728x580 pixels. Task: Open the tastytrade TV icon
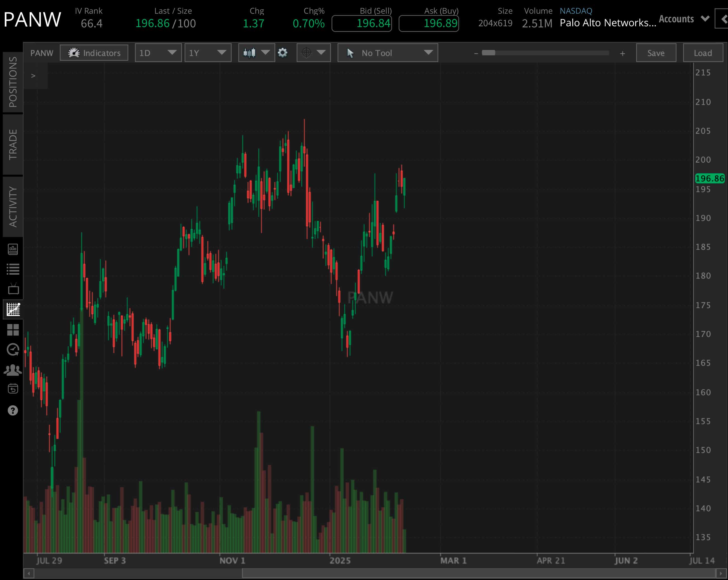pos(13,289)
